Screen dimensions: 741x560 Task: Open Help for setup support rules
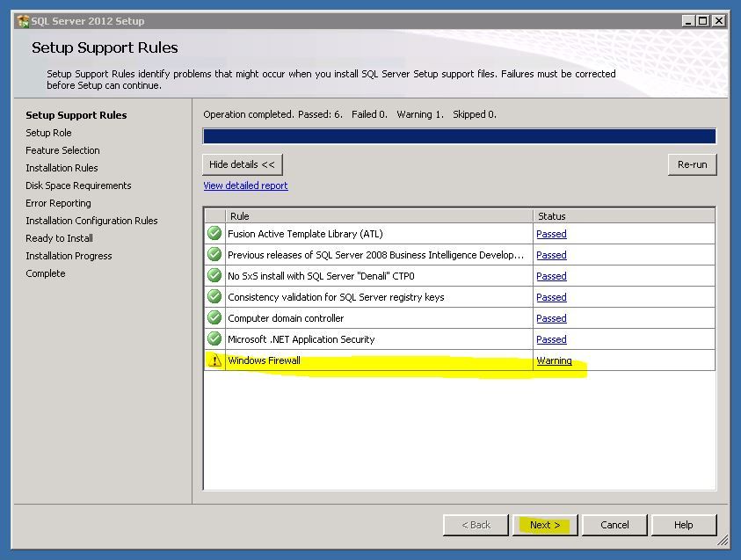pos(684,525)
